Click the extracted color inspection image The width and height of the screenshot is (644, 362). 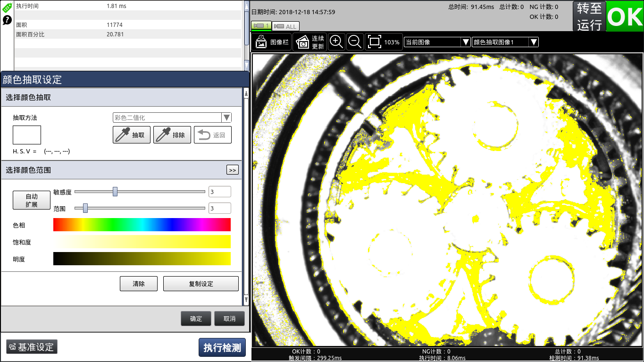(447, 200)
